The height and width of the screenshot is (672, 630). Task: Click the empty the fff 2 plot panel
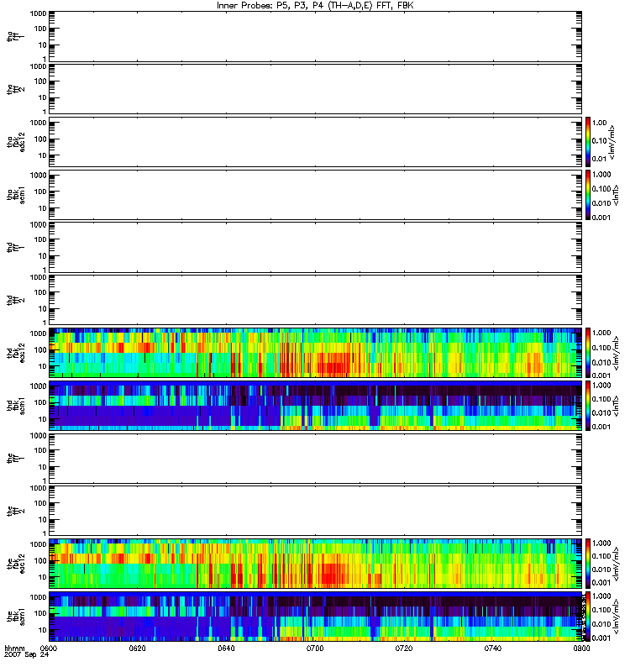point(316,511)
